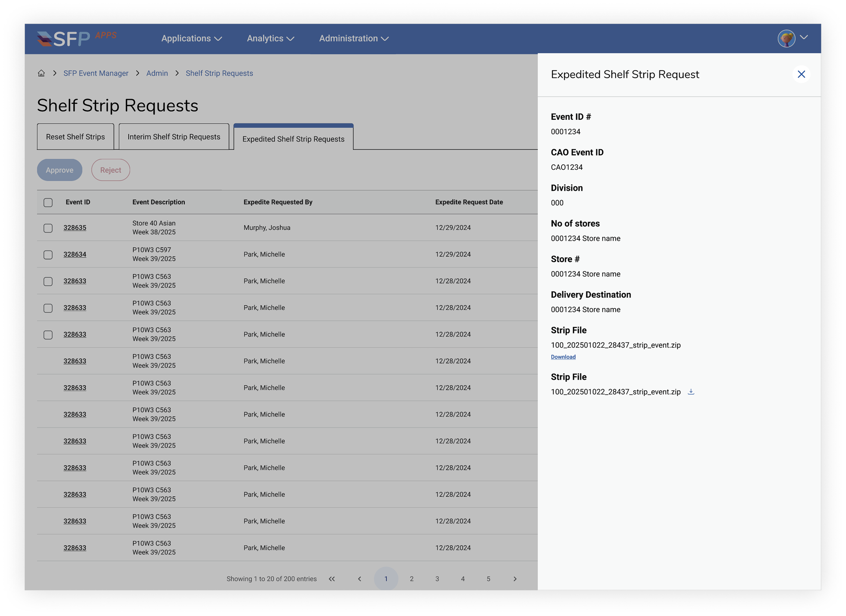This screenshot has height=616, width=846.
Task: Go to the previous page arrow
Action: coord(360,579)
